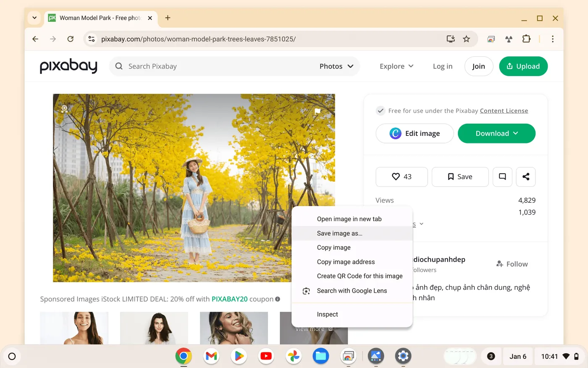
Task: Open the Jan 6 calendar date
Action: 518,356
